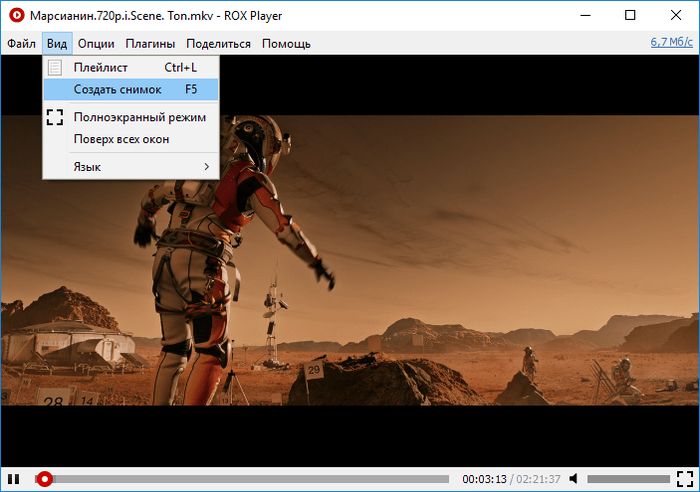This screenshot has width=700, height=492.
Task: Open the Помощь menu
Action: click(x=286, y=43)
